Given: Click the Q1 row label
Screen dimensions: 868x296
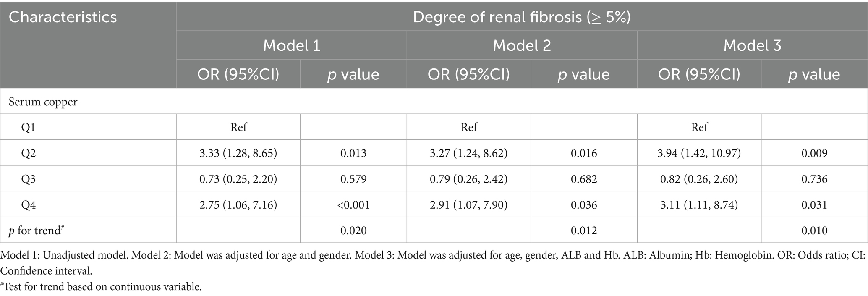Looking at the screenshot, I should coord(29,127).
